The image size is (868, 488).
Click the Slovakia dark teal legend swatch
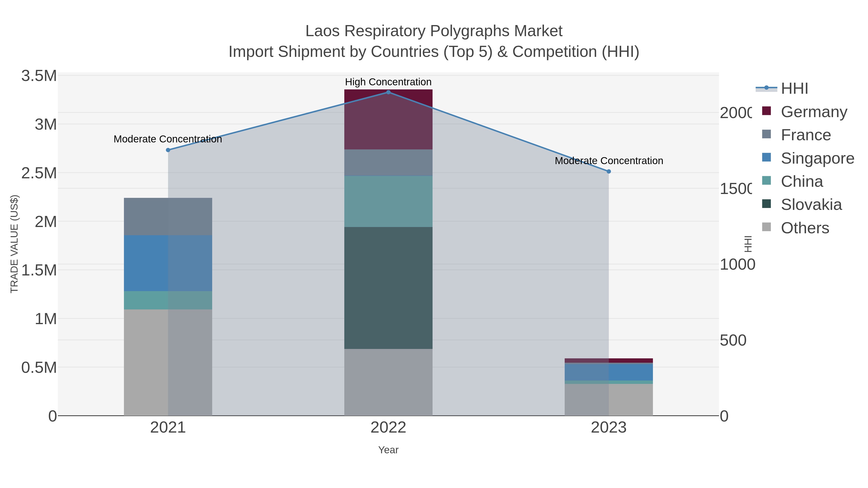[x=766, y=204]
